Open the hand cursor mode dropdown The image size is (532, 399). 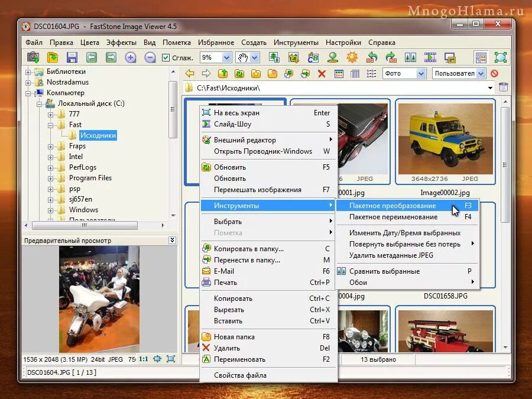[255, 58]
